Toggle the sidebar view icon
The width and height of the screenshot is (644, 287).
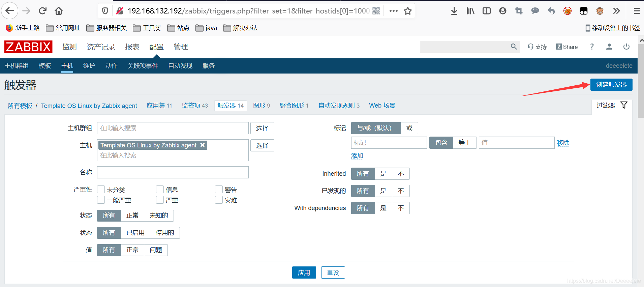(x=487, y=11)
